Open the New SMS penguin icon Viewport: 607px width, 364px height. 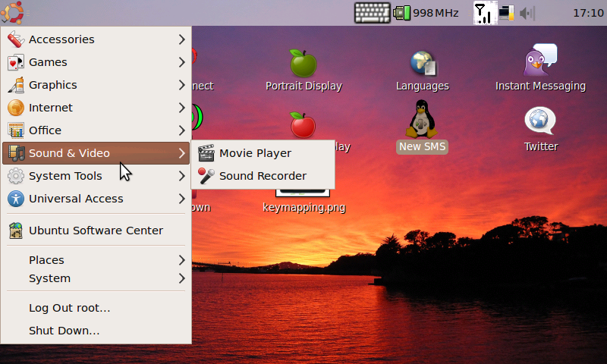pos(423,120)
